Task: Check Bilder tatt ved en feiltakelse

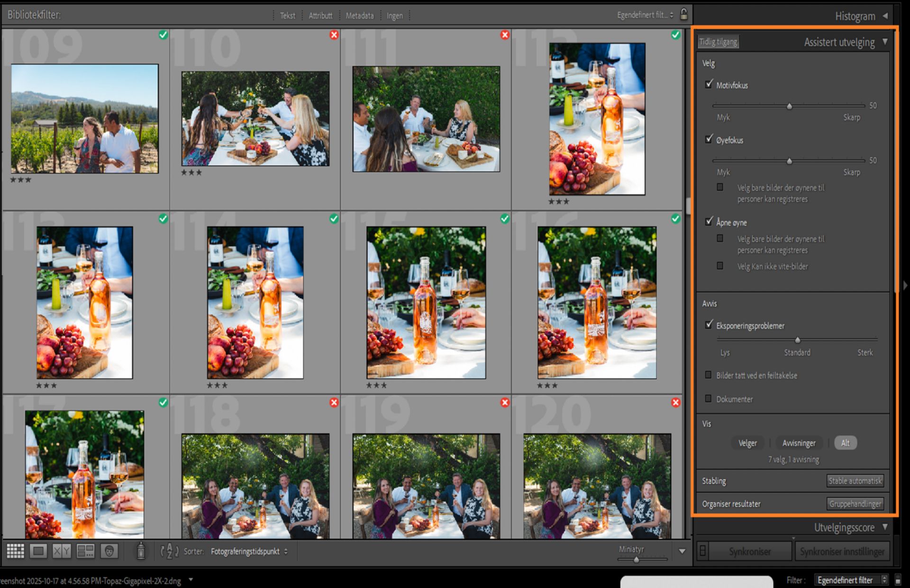Action: (x=708, y=375)
